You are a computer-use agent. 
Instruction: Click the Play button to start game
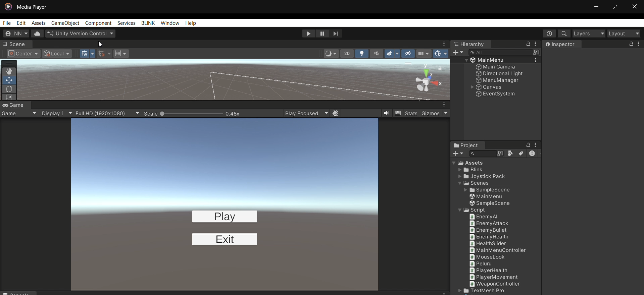pos(308,34)
